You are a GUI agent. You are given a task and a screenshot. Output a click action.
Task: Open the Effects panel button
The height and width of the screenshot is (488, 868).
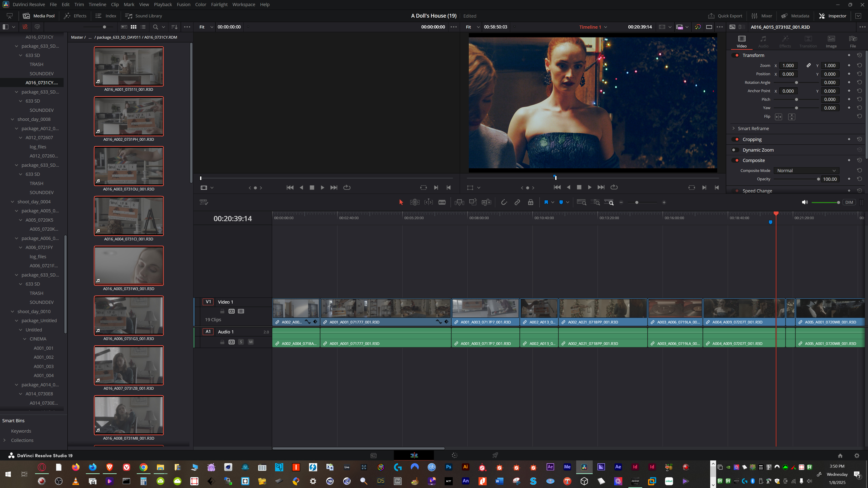point(75,16)
